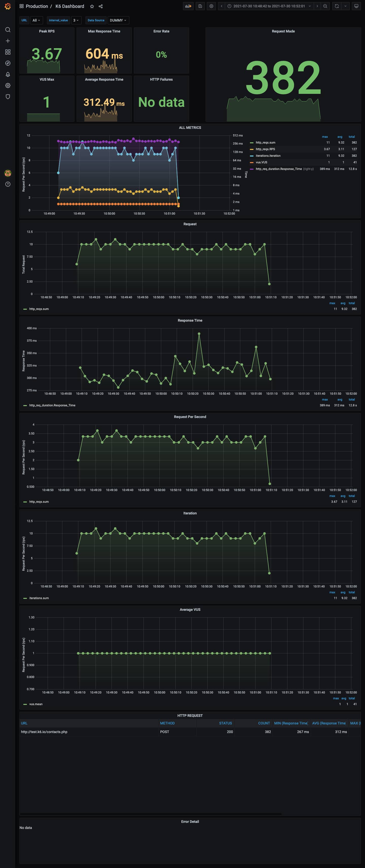Open the Average VUS panel menu
The height and width of the screenshot is (868, 365).
190,610
